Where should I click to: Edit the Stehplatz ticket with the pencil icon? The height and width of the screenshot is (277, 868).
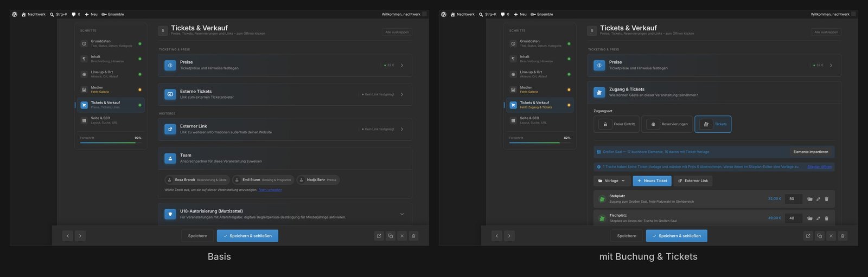(x=818, y=199)
